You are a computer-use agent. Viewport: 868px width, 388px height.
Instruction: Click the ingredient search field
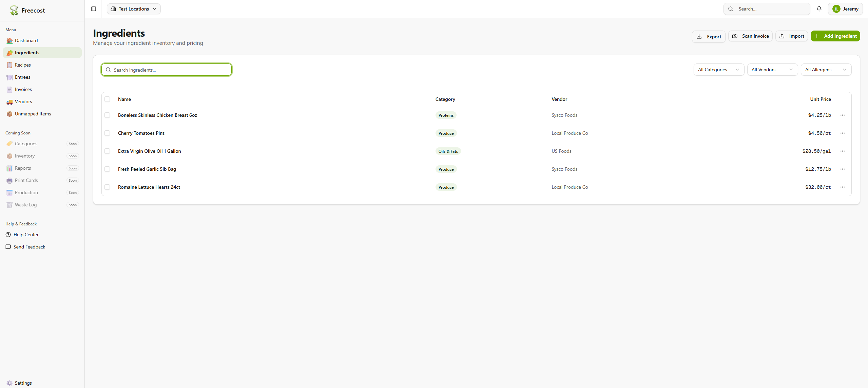pyautogui.click(x=166, y=70)
